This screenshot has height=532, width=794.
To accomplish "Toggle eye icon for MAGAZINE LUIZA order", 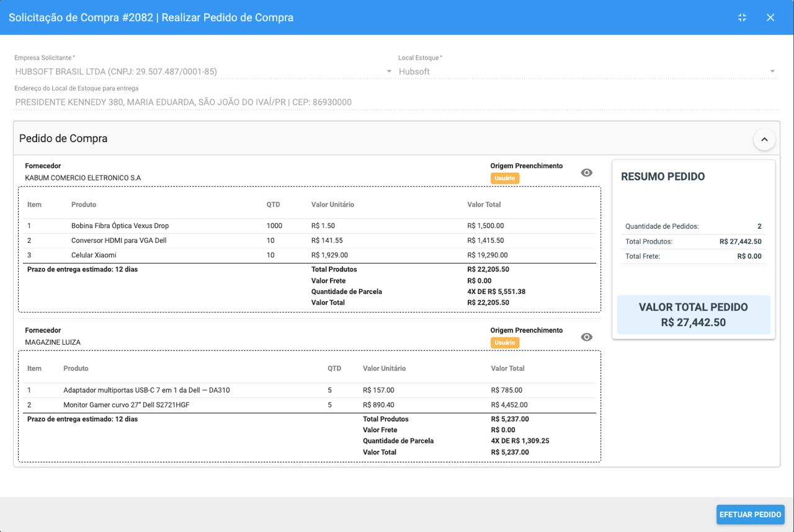I will click(586, 337).
